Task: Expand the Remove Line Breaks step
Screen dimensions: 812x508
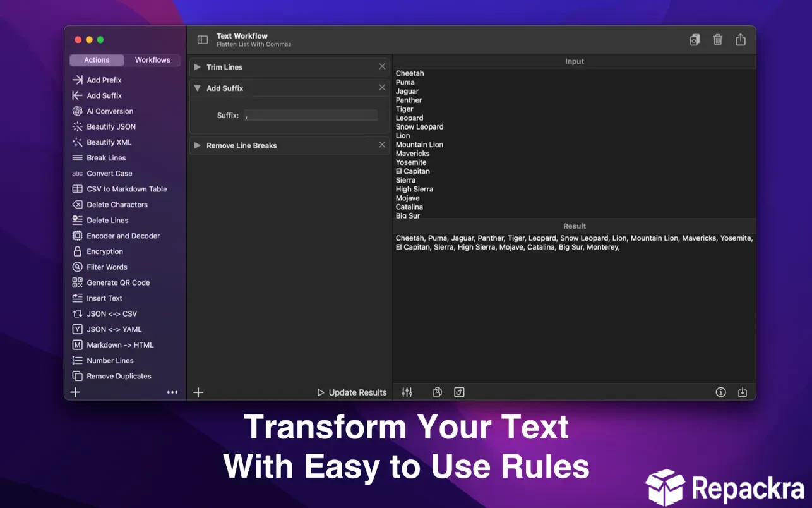Action: [198, 145]
